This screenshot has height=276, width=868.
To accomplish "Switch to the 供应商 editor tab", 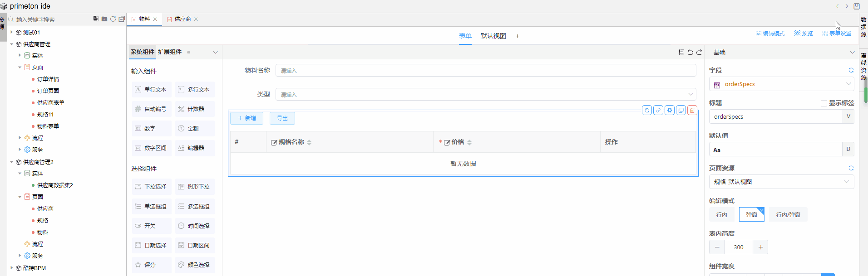I will (182, 19).
